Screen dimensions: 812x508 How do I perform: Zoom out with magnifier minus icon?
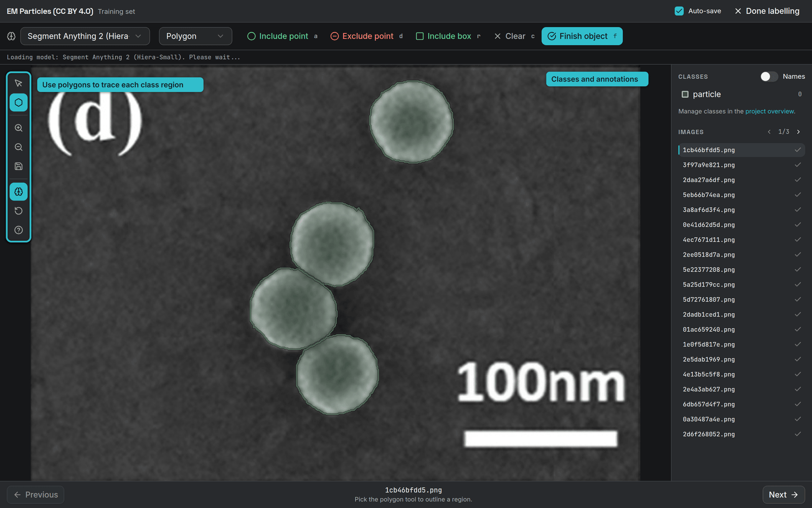point(19,147)
